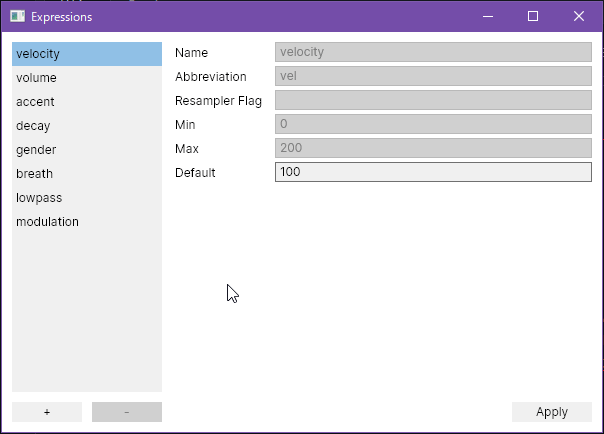Apply the expression changes

click(552, 412)
